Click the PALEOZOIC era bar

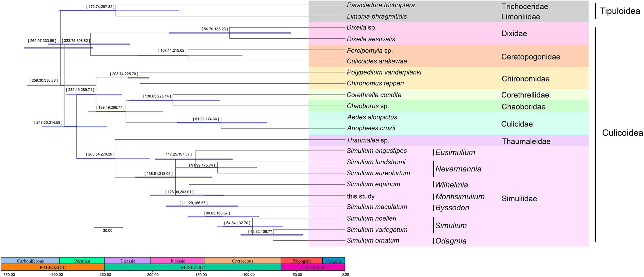[53, 267]
